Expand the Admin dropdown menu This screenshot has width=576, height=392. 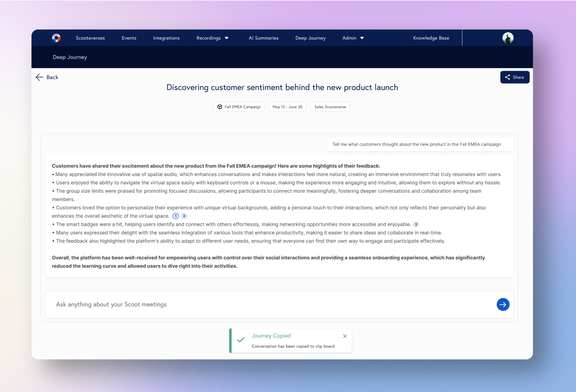[353, 38]
